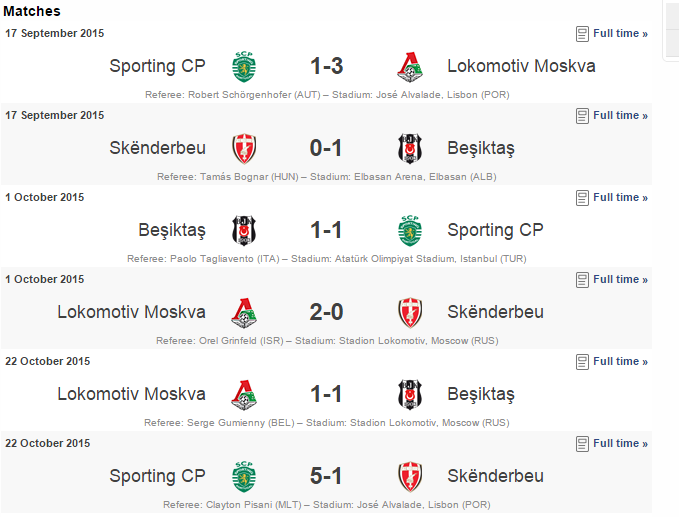Click Lokomotiv crest in 2-0 match
The width and height of the screenshot is (679, 517).
click(244, 313)
